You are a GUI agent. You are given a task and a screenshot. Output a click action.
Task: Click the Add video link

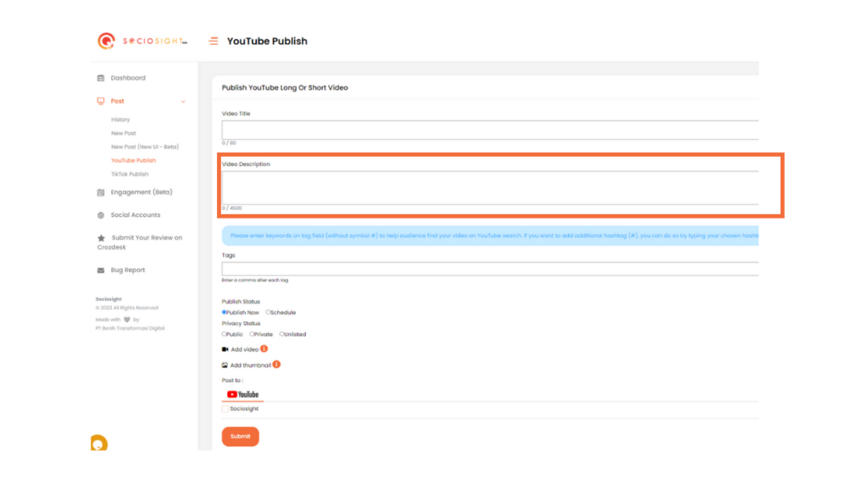click(245, 350)
